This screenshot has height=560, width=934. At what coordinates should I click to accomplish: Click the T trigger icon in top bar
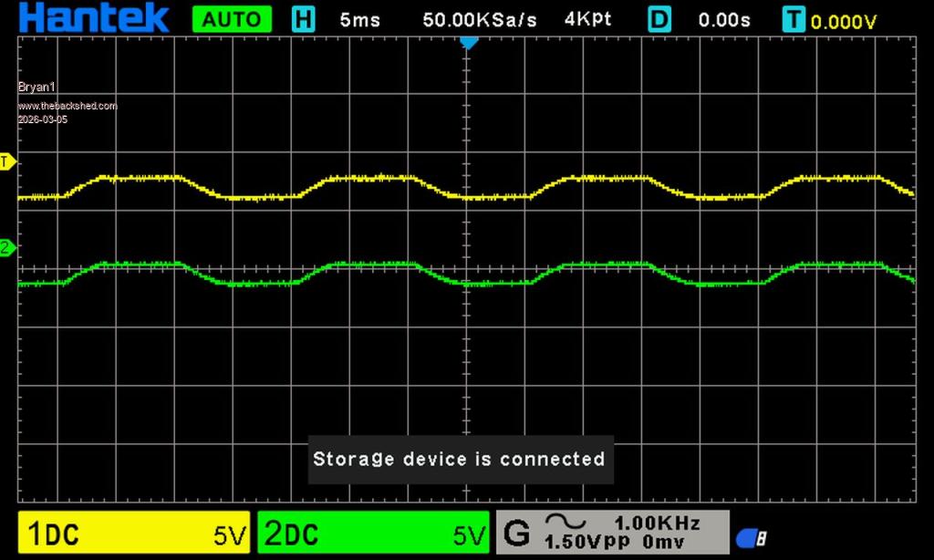pos(794,20)
